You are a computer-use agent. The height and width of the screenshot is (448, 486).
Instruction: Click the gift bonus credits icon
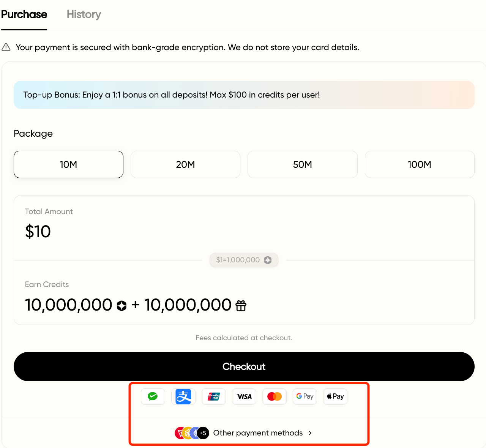[241, 306]
